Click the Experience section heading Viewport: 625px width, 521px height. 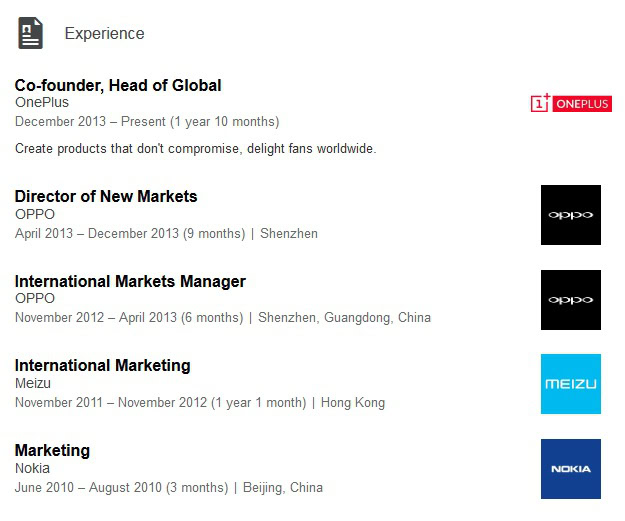(x=104, y=34)
